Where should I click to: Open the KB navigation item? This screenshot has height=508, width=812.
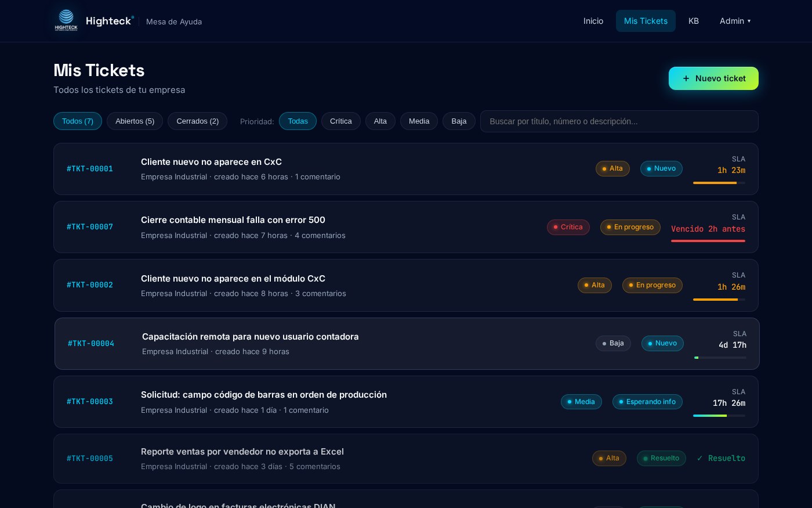point(694,21)
